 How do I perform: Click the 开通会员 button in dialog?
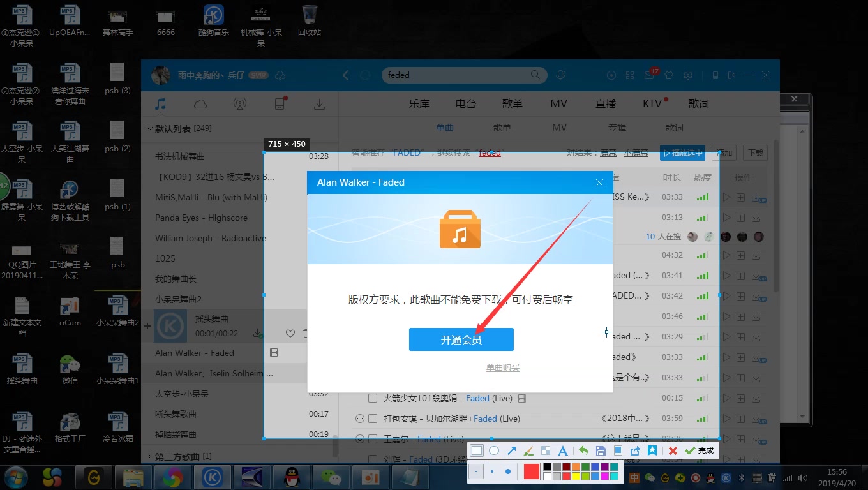click(x=461, y=339)
